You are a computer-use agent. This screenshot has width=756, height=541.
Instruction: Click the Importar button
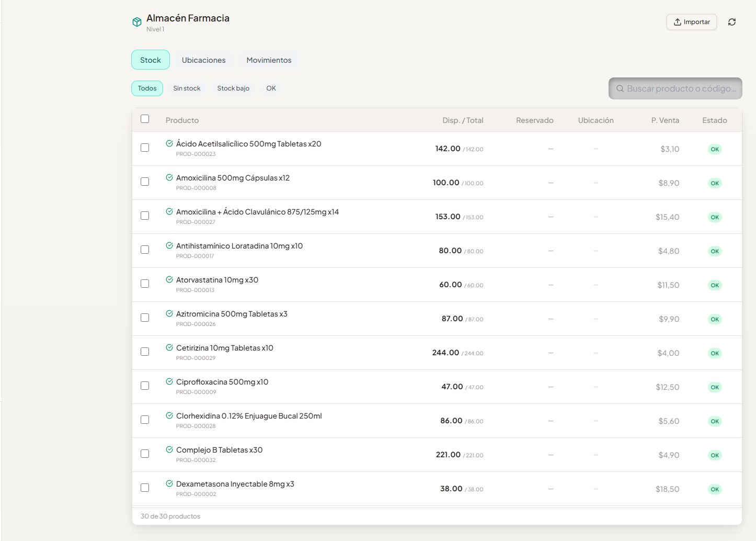691,22
